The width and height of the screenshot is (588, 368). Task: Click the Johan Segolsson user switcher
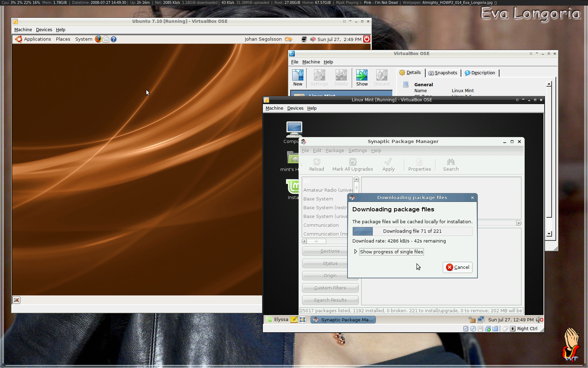coord(263,39)
